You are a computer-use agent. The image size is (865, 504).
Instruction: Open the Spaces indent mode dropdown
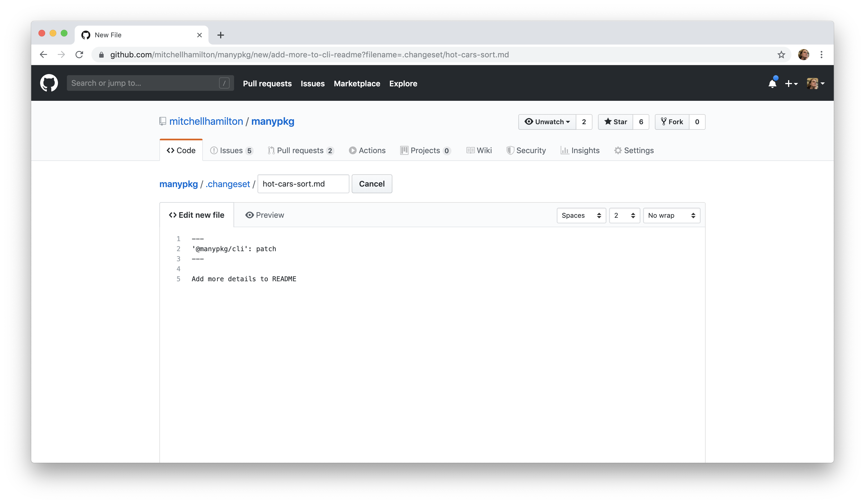tap(581, 216)
